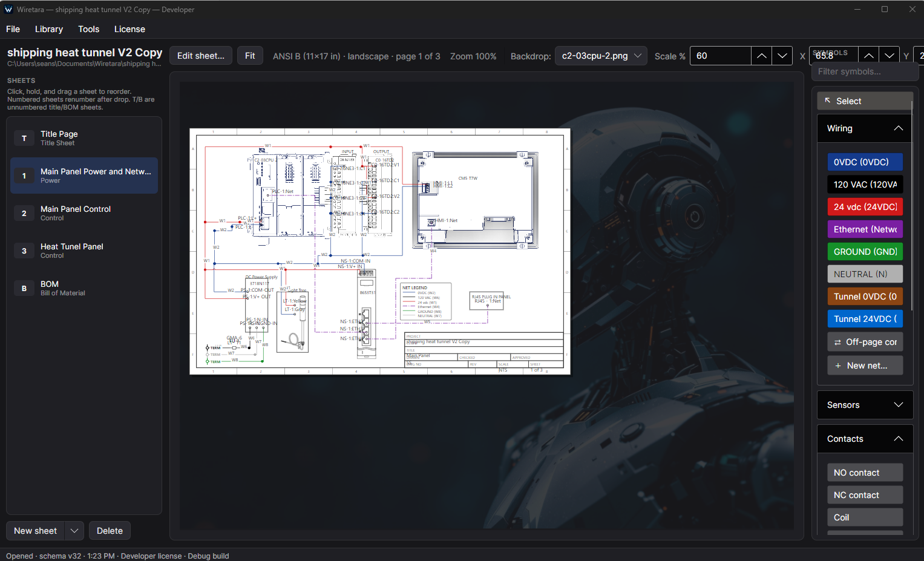Decrease Scale % with down arrow
Image resolution: width=924 pixels, height=561 pixels.
[x=782, y=56]
